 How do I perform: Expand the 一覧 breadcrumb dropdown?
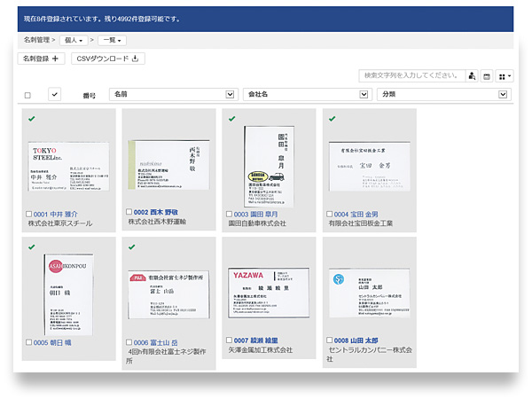click(x=112, y=41)
